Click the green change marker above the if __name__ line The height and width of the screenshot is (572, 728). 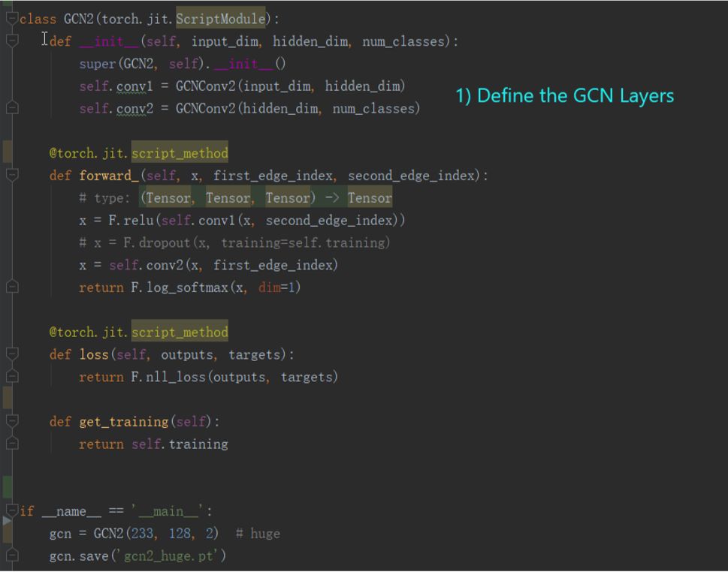8,487
